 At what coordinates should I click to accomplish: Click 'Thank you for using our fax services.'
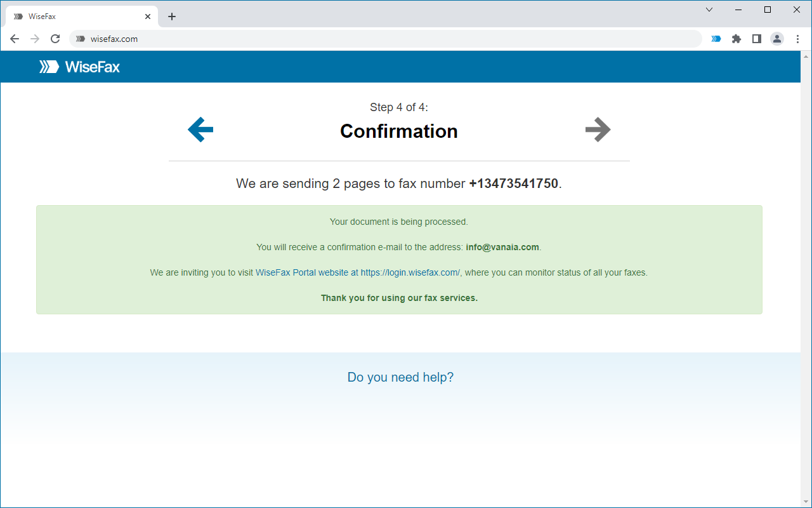[399, 298]
